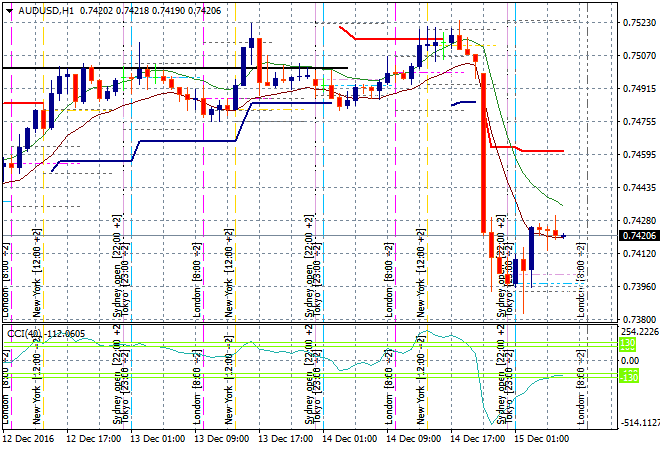Click the 15 Dec 01:00 time label
This screenshot has width=660, height=450.
click(541, 438)
